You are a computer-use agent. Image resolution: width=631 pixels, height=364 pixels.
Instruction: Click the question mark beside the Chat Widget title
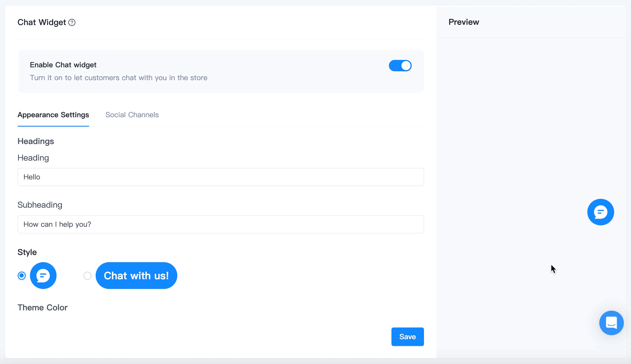pyautogui.click(x=72, y=22)
